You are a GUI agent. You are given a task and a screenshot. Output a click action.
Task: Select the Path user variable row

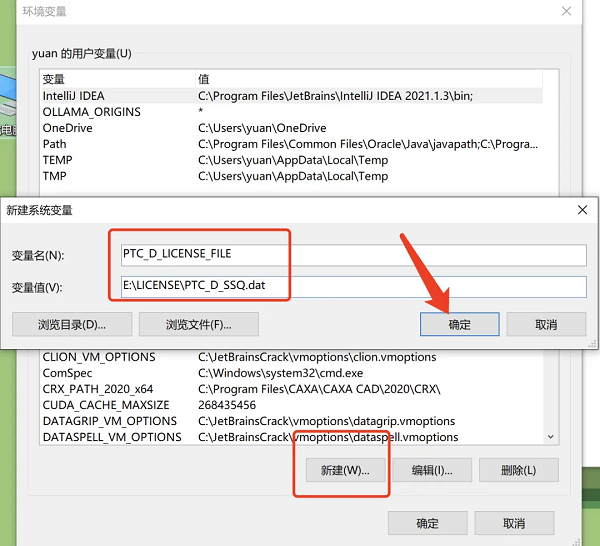(55, 144)
